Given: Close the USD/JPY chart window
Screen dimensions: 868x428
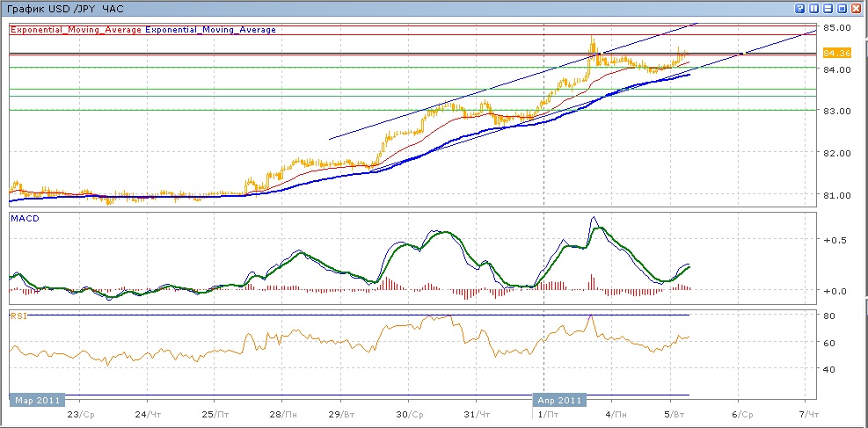Looking at the screenshot, I should point(856,8).
